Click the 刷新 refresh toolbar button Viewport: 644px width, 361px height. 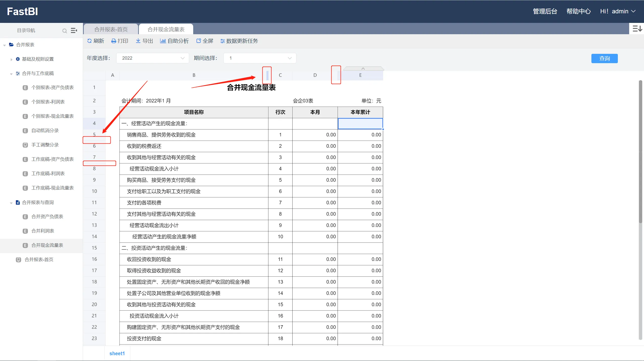(x=96, y=41)
